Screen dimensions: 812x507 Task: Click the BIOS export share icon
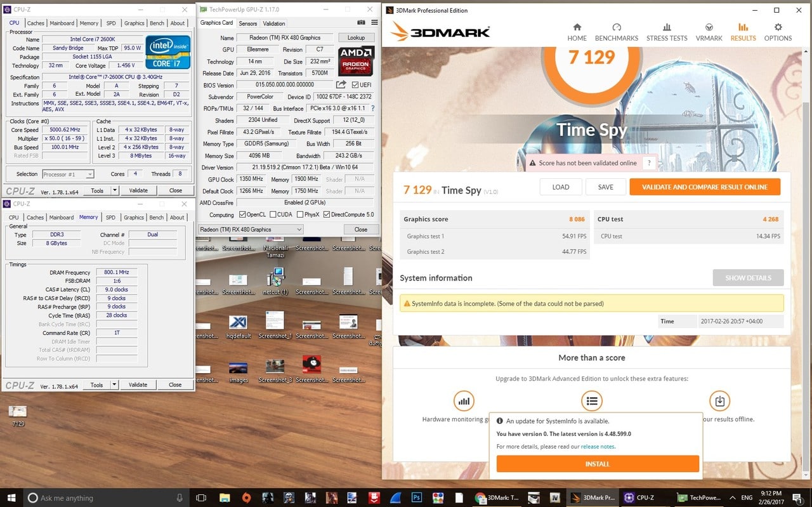click(x=341, y=84)
